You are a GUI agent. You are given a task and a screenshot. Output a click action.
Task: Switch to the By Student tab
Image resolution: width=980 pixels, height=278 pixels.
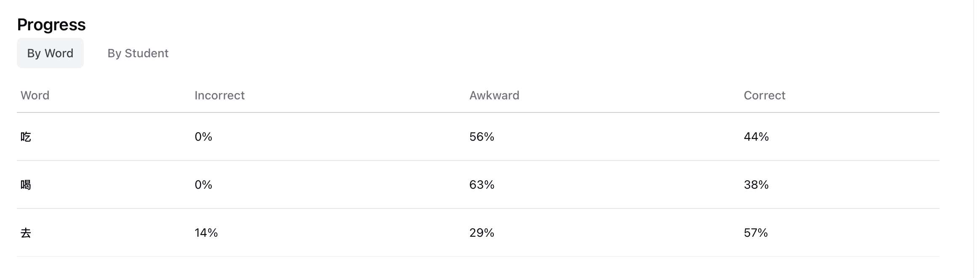[138, 53]
